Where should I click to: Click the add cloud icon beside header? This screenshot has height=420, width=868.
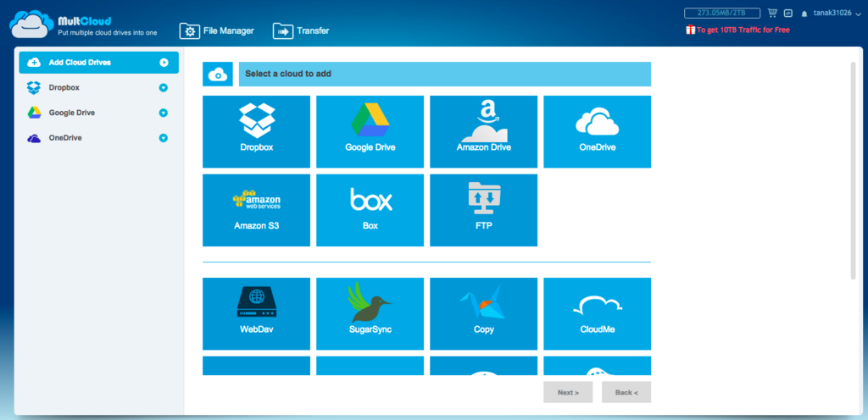(x=218, y=74)
